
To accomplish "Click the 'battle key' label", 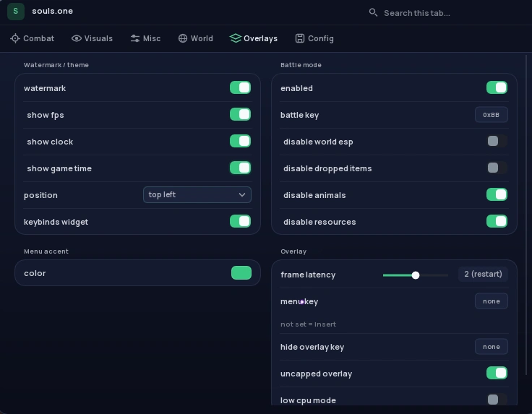I will [299, 115].
